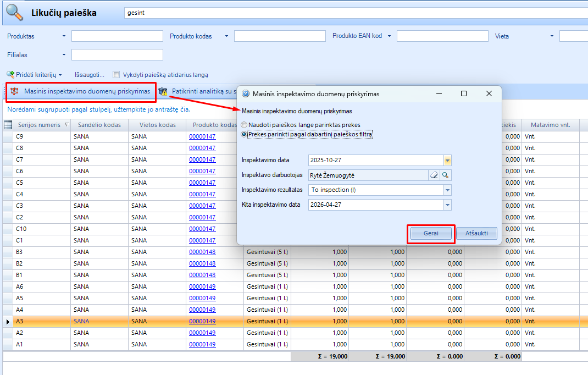Open the Kita inspektavimo data dropdown
The image size is (588, 375).
447,205
